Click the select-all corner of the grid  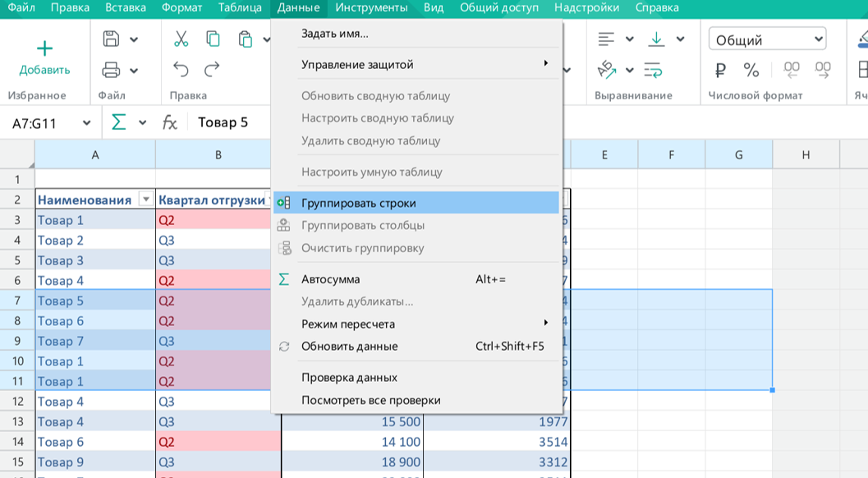17,155
